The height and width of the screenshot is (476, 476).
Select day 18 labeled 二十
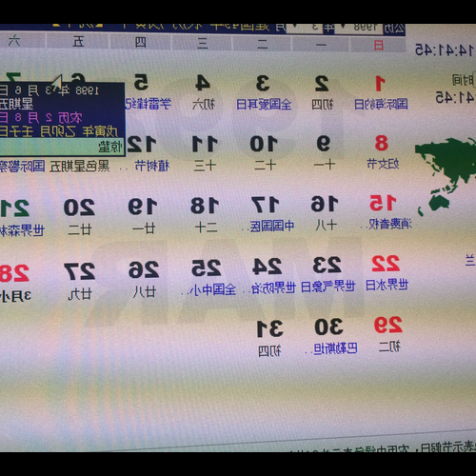pyautogui.click(x=205, y=206)
